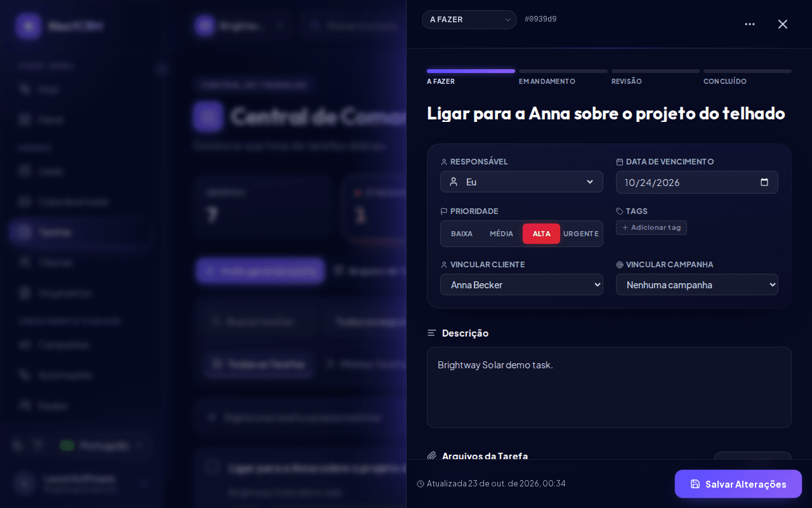The height and width of the screenshot is (508, 812).
Task: Click the Salvar Alterações button
Action: [x=738, y=484]
